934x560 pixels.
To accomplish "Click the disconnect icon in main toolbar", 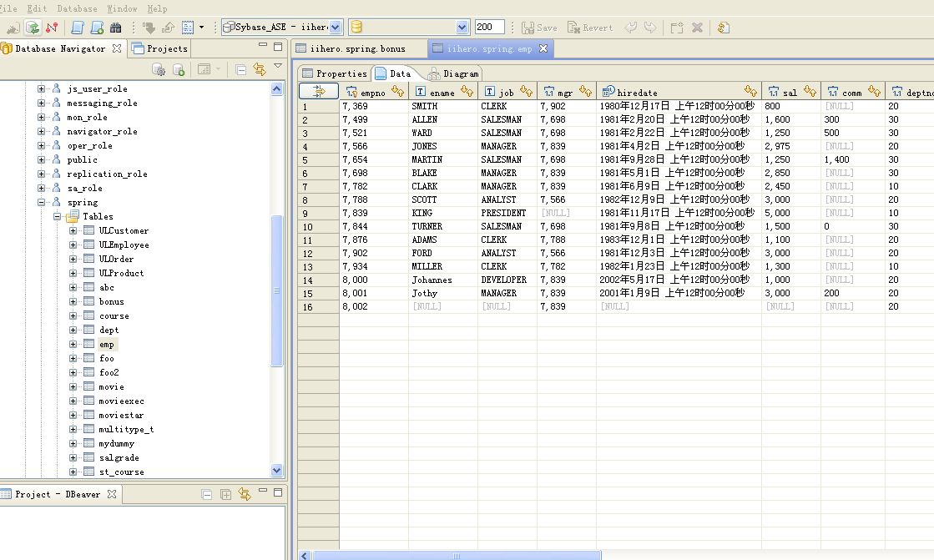I will point(53,28).
